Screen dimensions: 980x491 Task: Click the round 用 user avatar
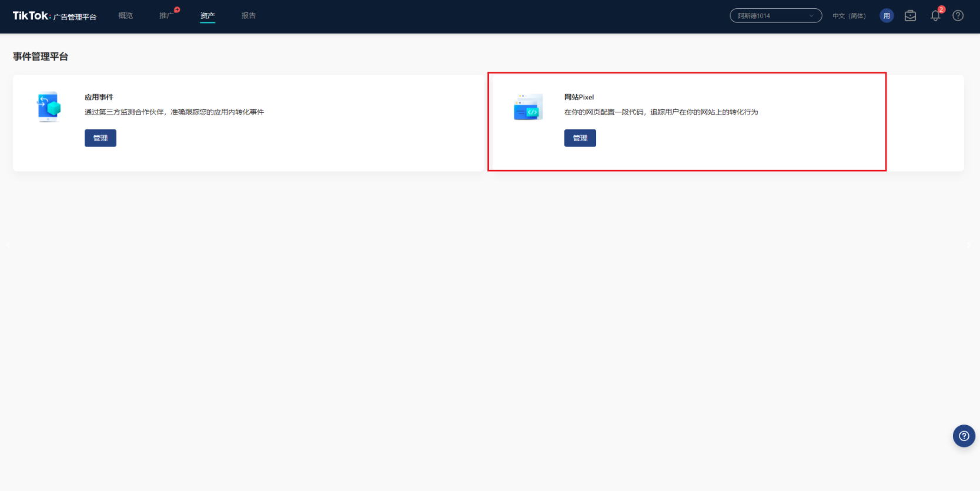887,16
